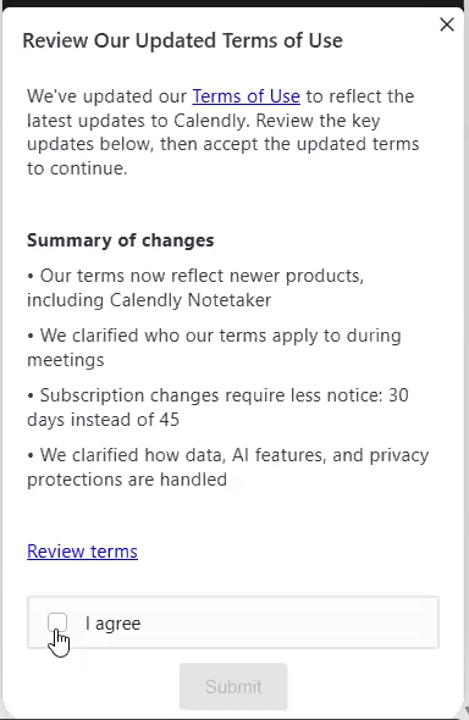Click the scrollbar arrow at the dialog's corner

click(465, 711)
